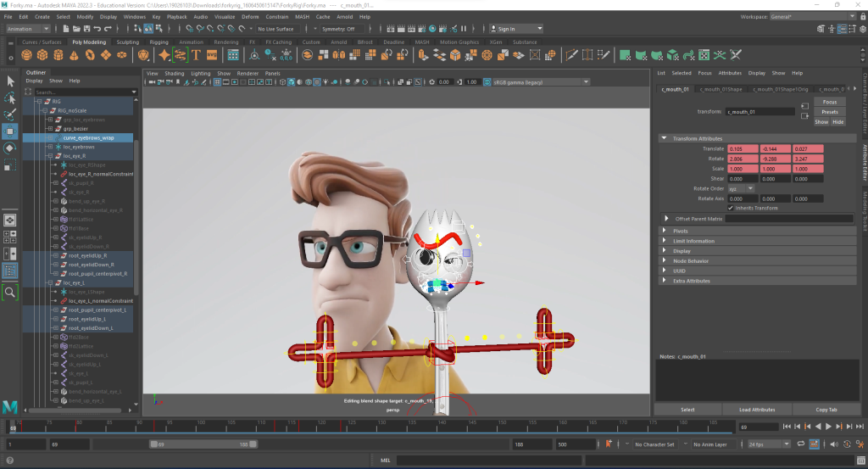Click the Copy Tab button

826,410
